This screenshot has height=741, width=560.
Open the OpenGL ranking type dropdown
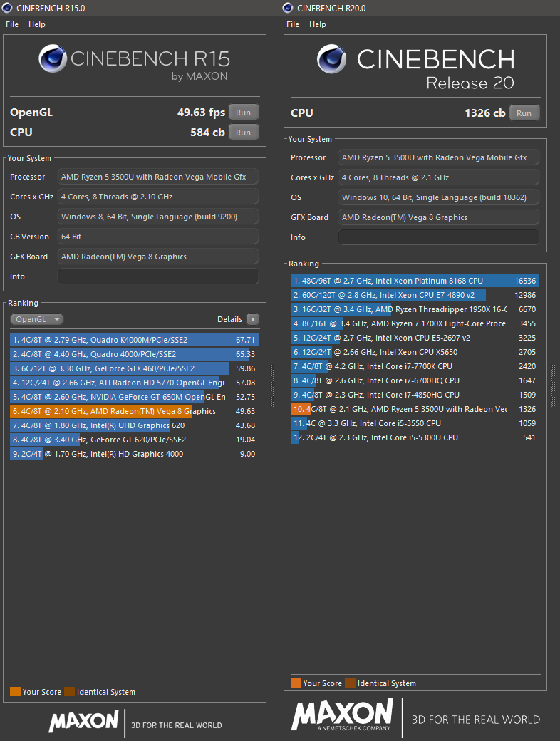[37, 319]
